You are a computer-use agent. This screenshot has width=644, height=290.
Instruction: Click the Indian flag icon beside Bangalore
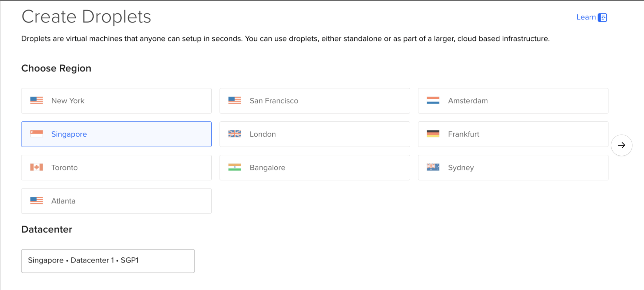235,167
